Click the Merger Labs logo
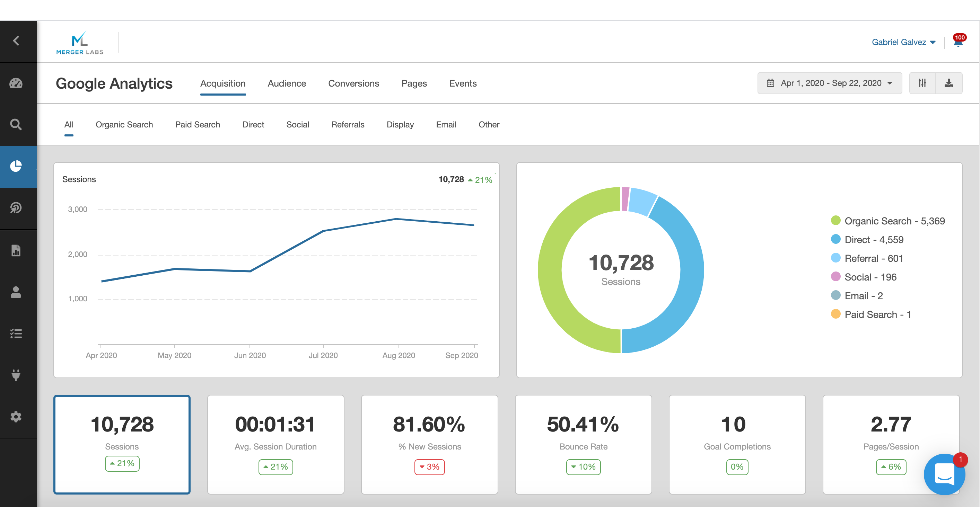The height and width of the screenshot is (507, 980). point(80,43)
